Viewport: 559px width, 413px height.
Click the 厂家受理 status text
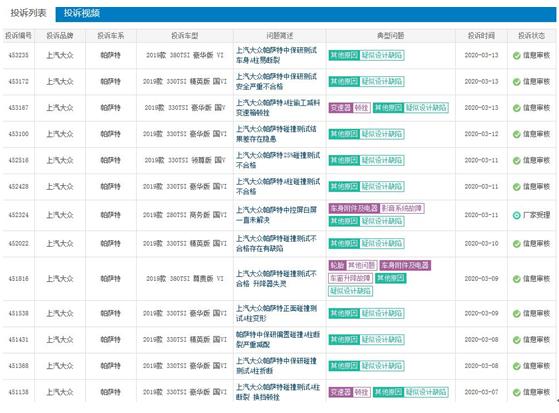pos(537,215)
